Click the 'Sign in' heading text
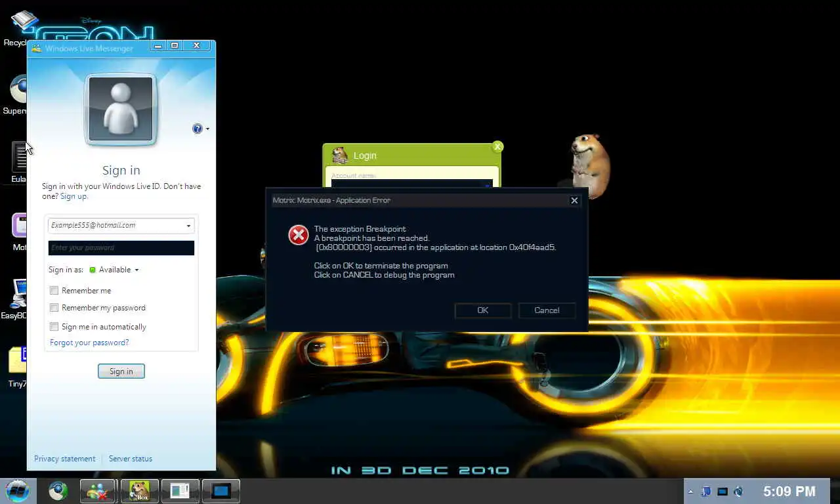The width and height of the screenshot is (840, 504). [x=121, y=170]
